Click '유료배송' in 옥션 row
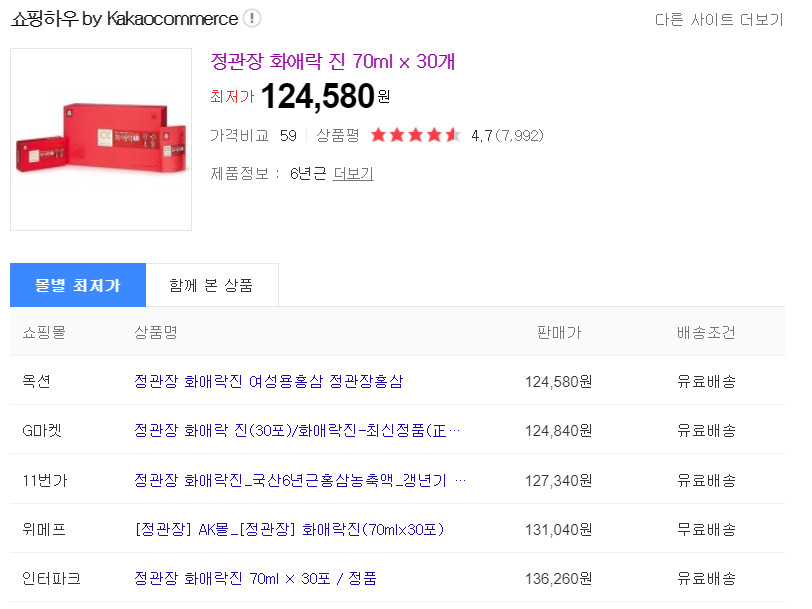The height and width of the screenshot is (609, 812). (706, 382)
